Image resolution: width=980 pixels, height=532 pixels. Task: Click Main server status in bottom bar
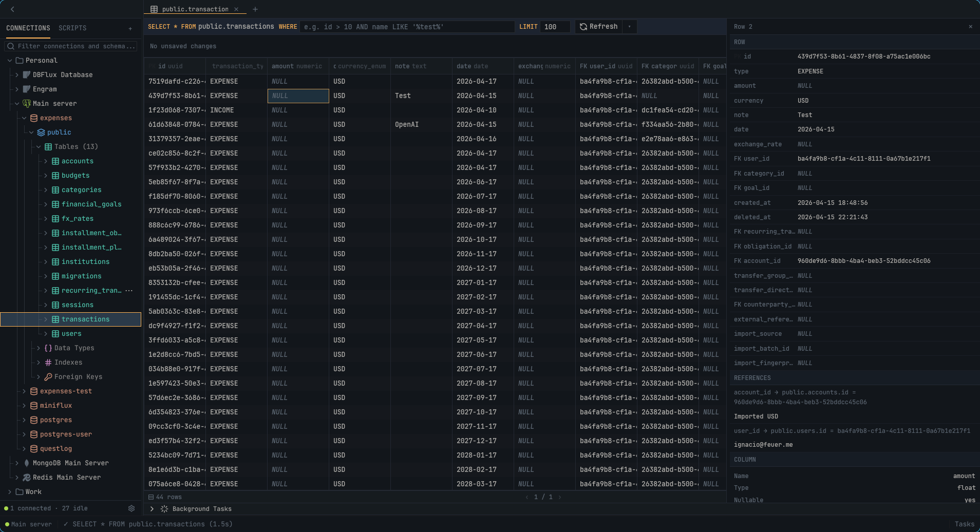[28, 524]
